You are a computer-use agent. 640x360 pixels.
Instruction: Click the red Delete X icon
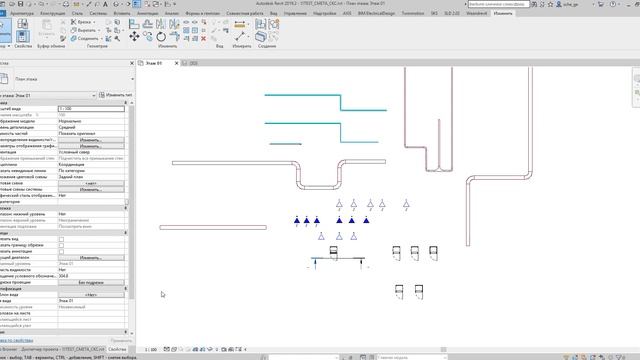[203, 38]
